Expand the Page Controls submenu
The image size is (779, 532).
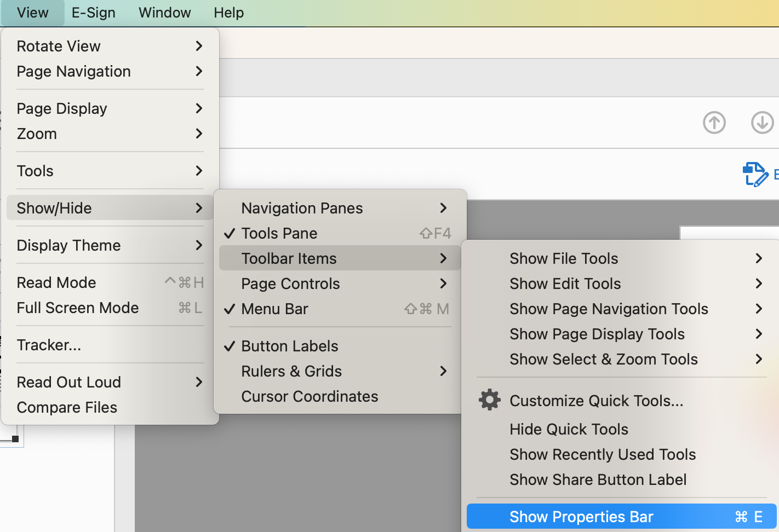[x=290, y=284]
